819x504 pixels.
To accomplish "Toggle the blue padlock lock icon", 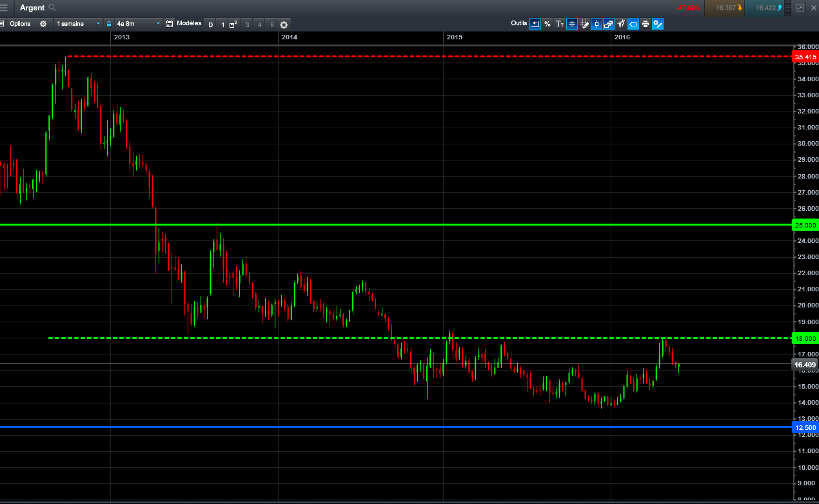I will pos(109,24).
